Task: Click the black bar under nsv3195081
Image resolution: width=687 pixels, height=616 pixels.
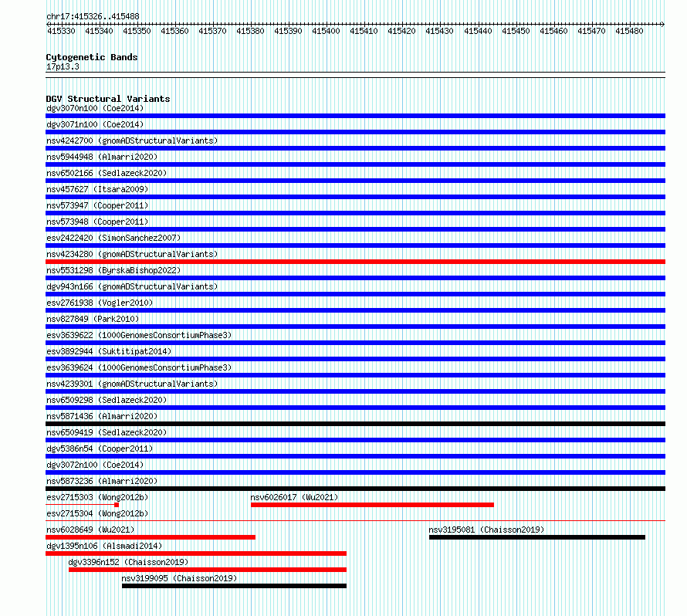Action: pyautogui.click(x=537, y=537)
